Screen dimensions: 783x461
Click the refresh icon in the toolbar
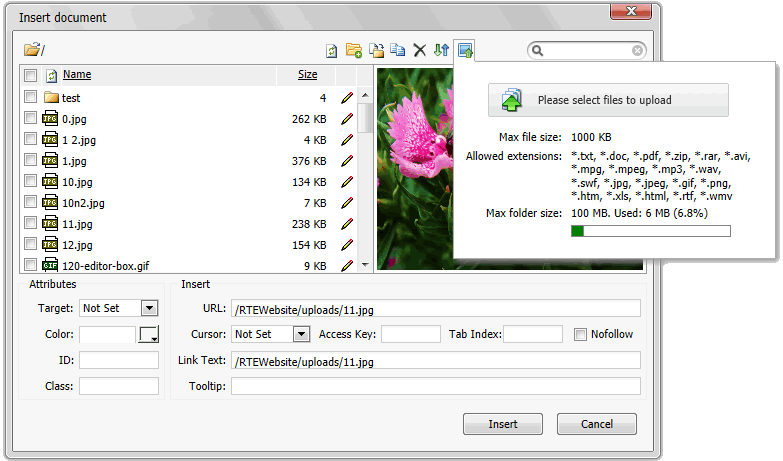click(x=332, y=50)
